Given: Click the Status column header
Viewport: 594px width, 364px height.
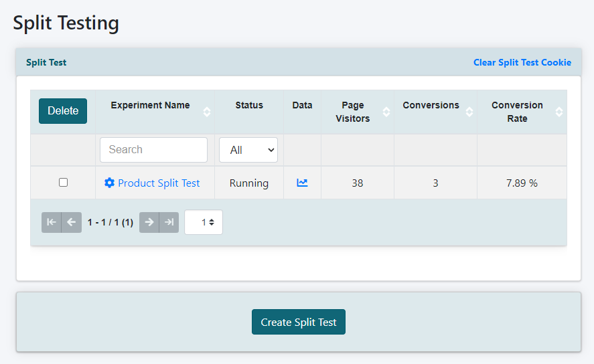Looking at the screenshot, I should pos(249,105).
